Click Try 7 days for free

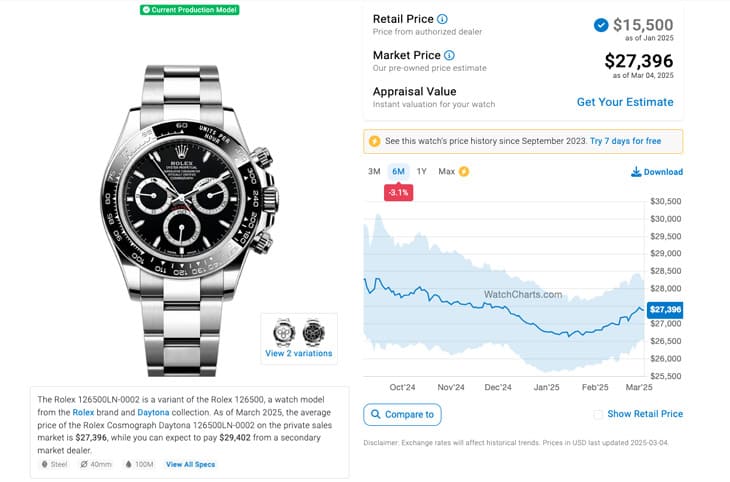click(625, 141)
